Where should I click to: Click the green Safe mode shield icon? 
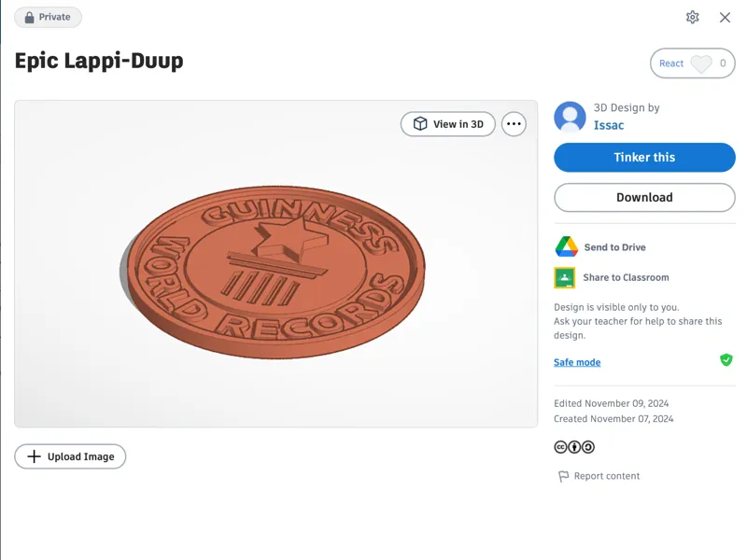click(x=726, y=360)
